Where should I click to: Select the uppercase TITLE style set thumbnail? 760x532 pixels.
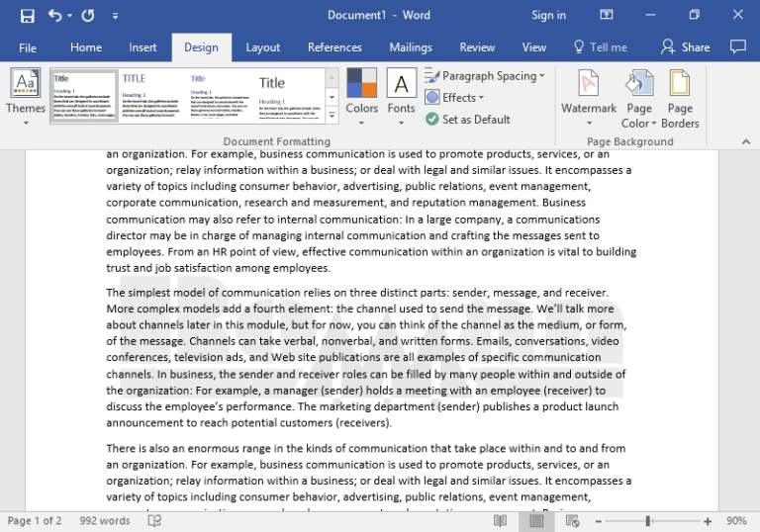point(151,96)
